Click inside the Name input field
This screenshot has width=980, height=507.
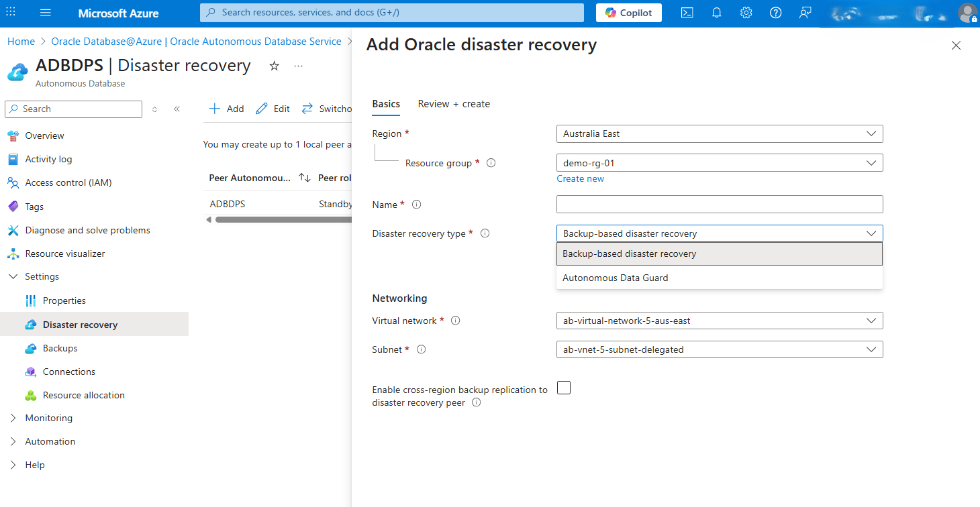click(719, 204)
